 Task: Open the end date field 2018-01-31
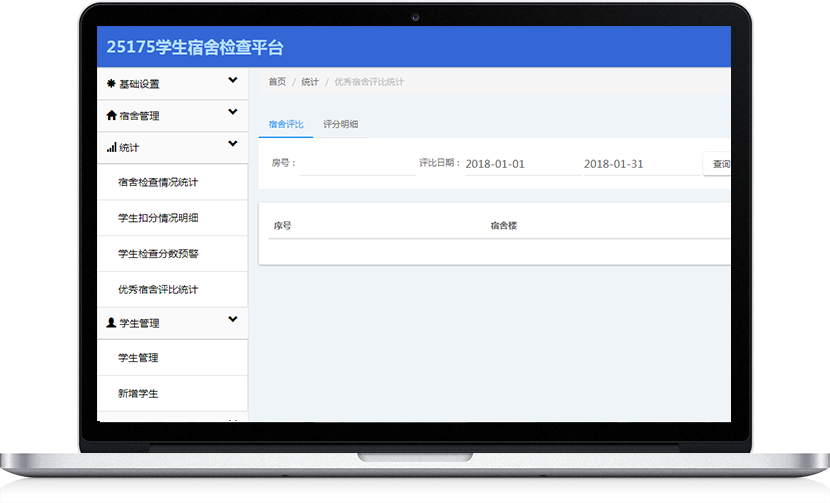640,164
